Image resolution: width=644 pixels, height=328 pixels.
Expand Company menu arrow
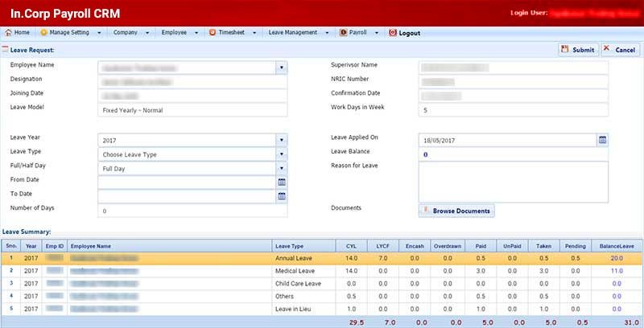click(147, 33)
